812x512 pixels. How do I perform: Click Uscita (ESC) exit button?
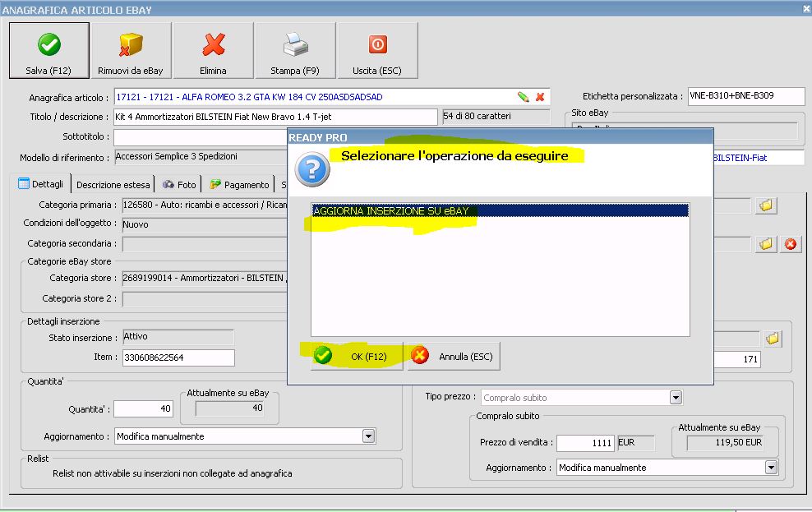377,51
